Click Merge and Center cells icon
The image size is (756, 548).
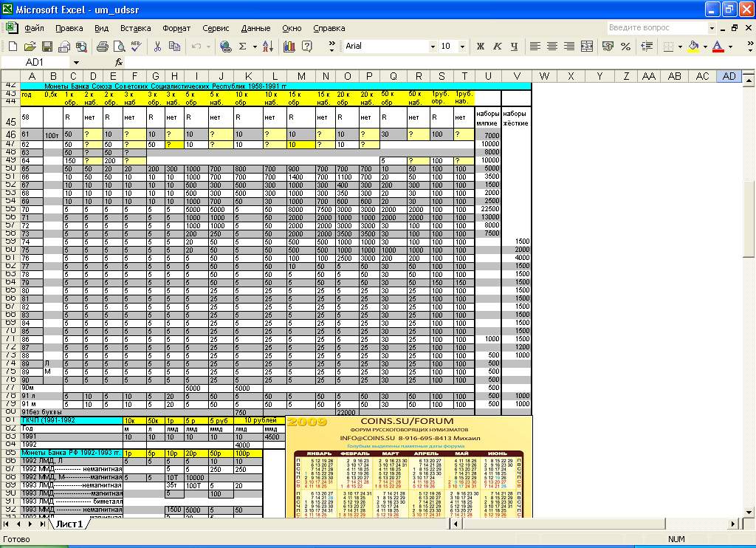point(587,47)
